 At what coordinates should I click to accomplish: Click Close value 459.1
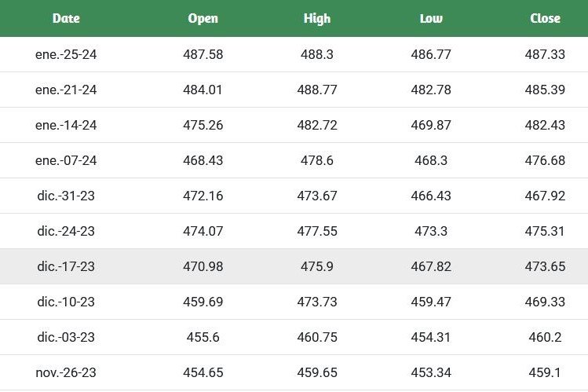coord(545,372)
